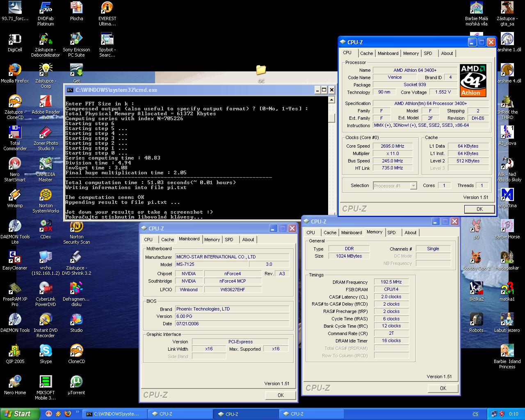The height and width of the screenshot is (420, 525).
Task: Click the system clock showing 0:10
Action: point(514,414)
